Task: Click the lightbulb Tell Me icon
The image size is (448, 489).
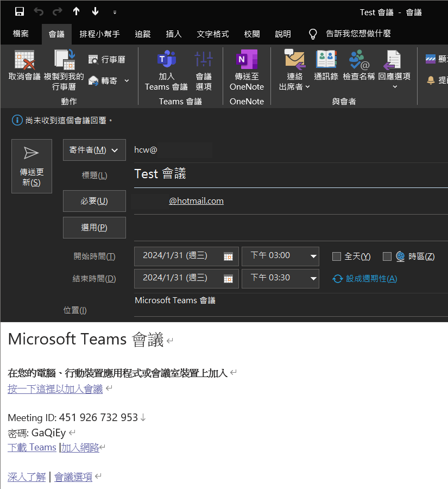Action: tap(313, 34)
